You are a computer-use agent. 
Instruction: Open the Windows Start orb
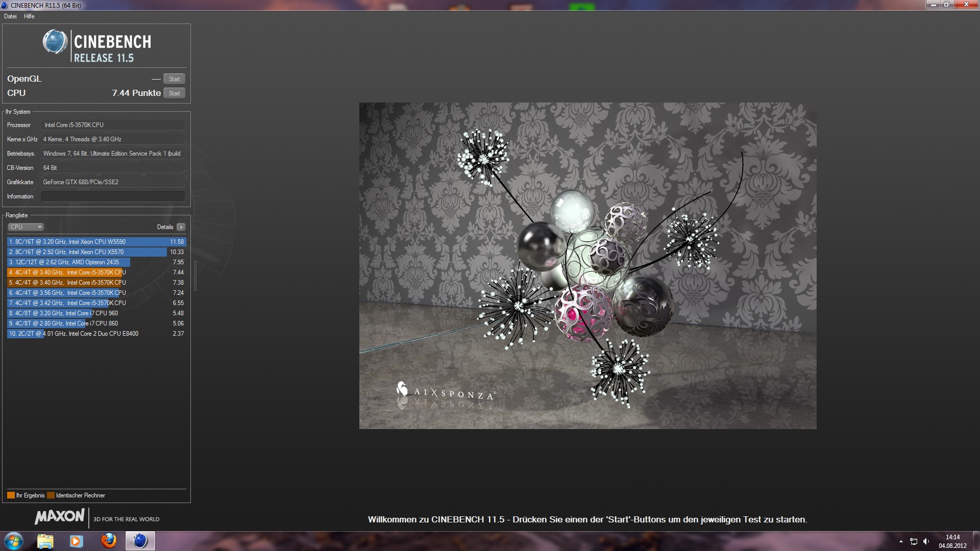tap(14, 540)
